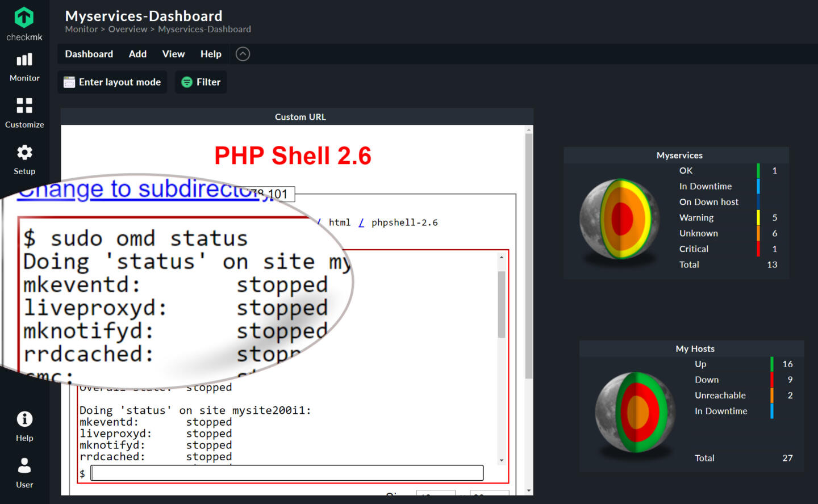This screenshot has width=818, height=504.
Task: Expand the page size dropdown below the shell
Action: (x=435, y=495)
